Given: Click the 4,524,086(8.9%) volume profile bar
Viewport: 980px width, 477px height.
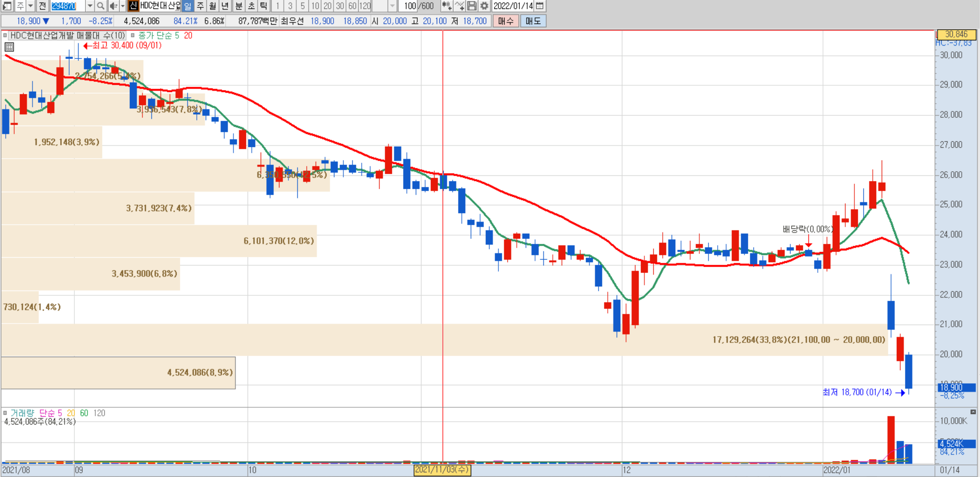Looking at the screenshot, I should tap(118, 373).
